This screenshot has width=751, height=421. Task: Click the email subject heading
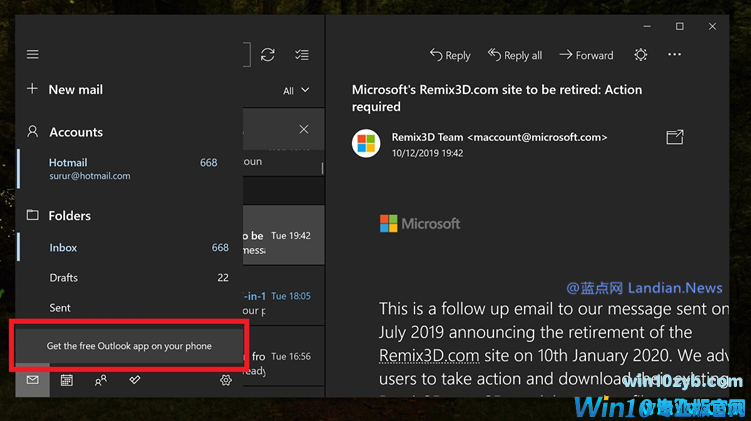(497, 98)
